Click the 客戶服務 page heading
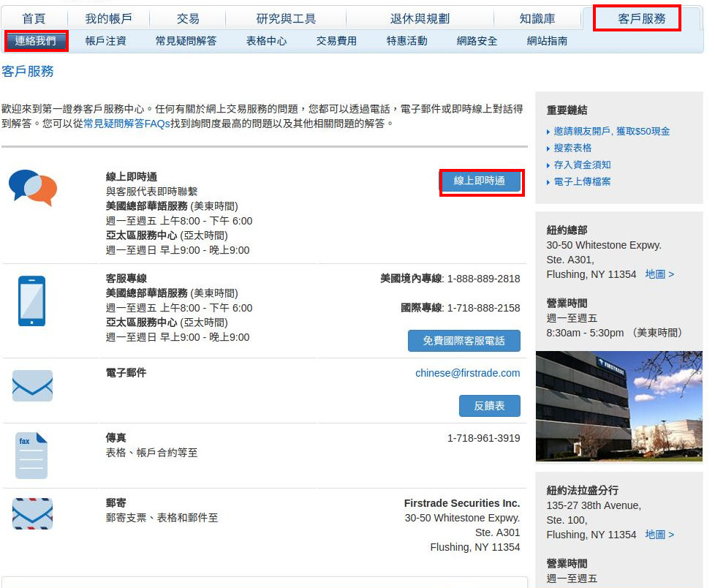 click(28, 71)
